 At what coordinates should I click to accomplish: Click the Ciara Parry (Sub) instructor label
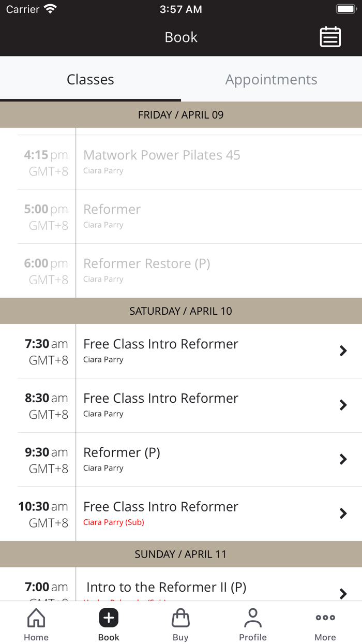(114, 522)
